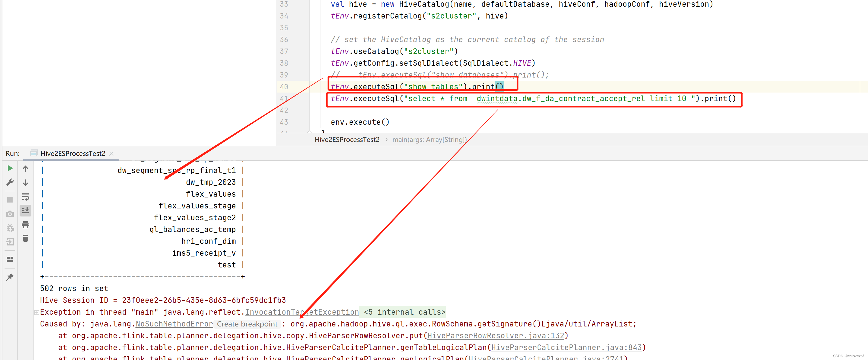Screen dimensions: 868x360
Task: Navigate up the stack trace with the up arrow
Action: 25,168
